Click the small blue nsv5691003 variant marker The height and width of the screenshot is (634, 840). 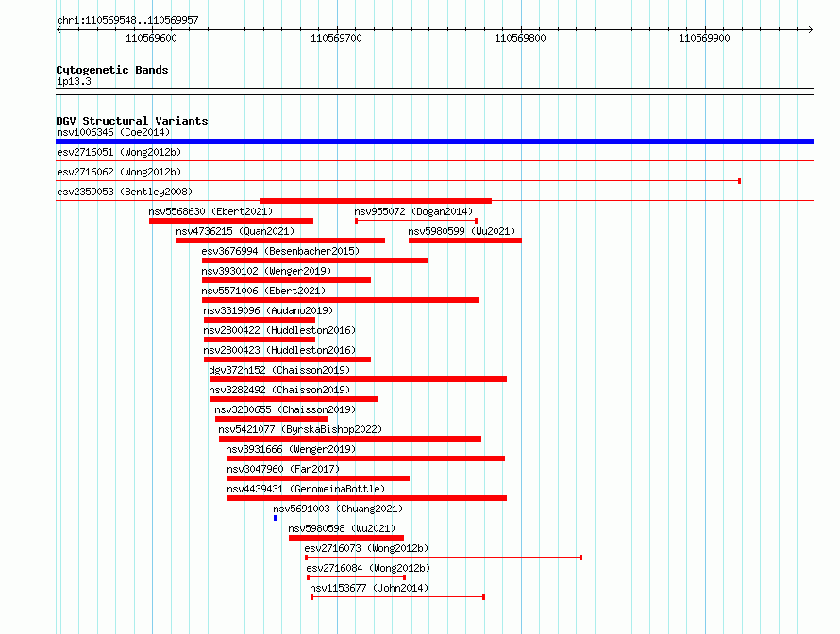tap(275, 518)
